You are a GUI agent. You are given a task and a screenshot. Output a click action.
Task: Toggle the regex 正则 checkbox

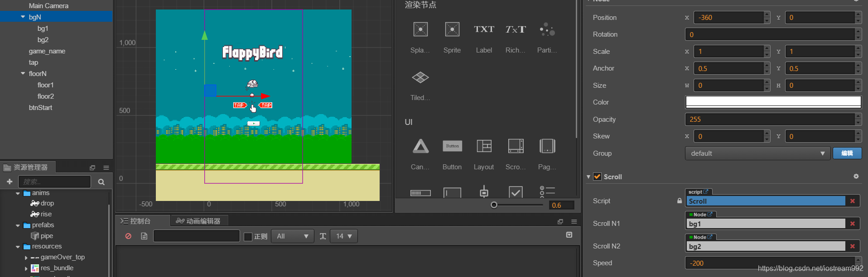pos(248,237)
